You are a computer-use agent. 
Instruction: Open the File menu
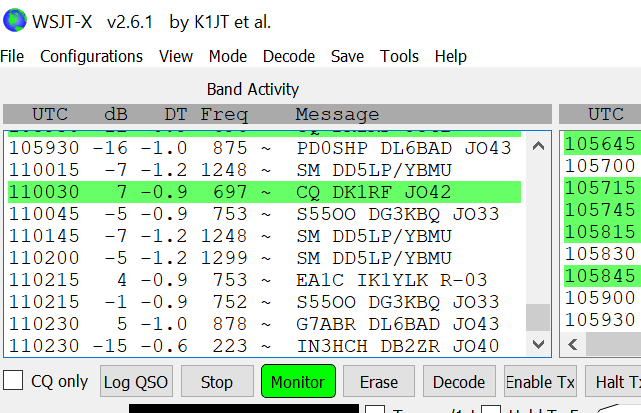tap(12, 56)
